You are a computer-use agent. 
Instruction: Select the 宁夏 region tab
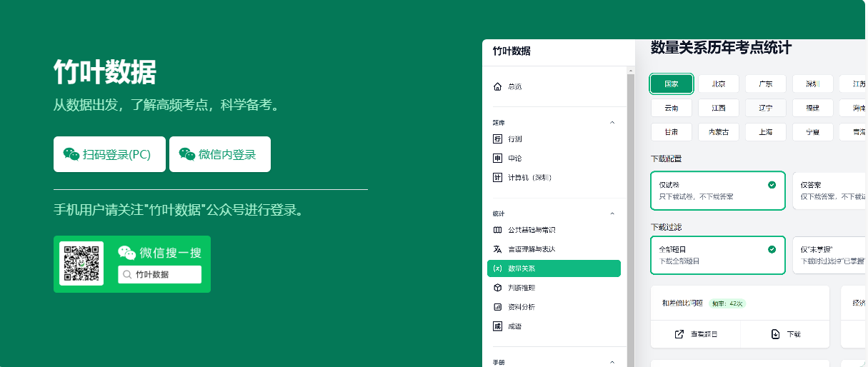[x=813, y=132]
